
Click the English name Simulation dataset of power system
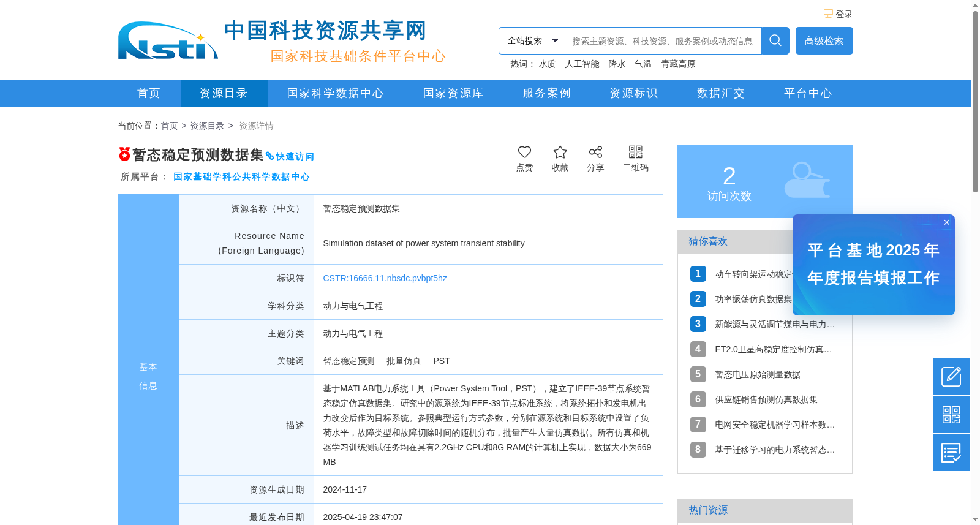point(424,243)
